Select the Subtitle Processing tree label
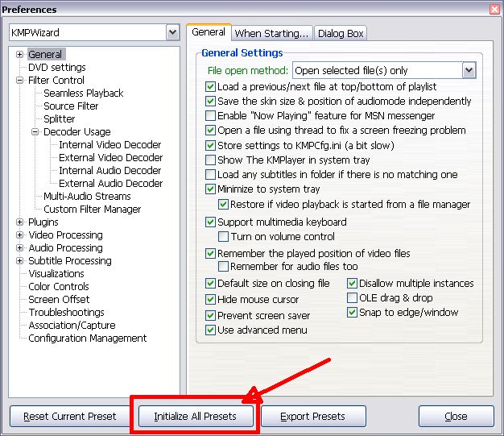504x436 pixels. click(x=70, y=260)
